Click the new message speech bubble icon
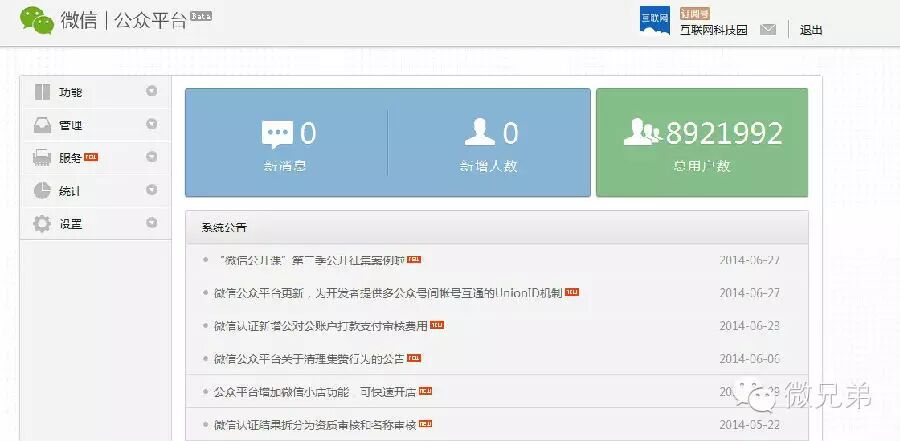900x441 pixels. click(277, 134)
